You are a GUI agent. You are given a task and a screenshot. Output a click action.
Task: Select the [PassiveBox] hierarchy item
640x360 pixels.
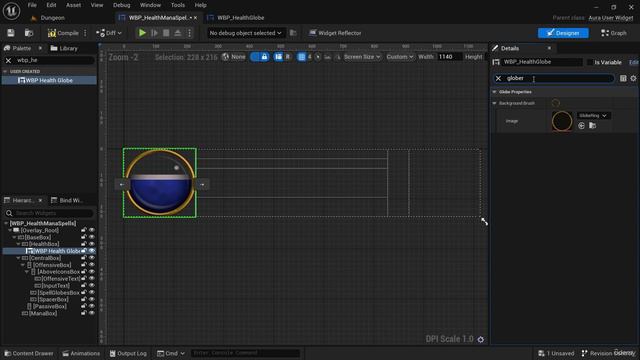coord(50,307)
